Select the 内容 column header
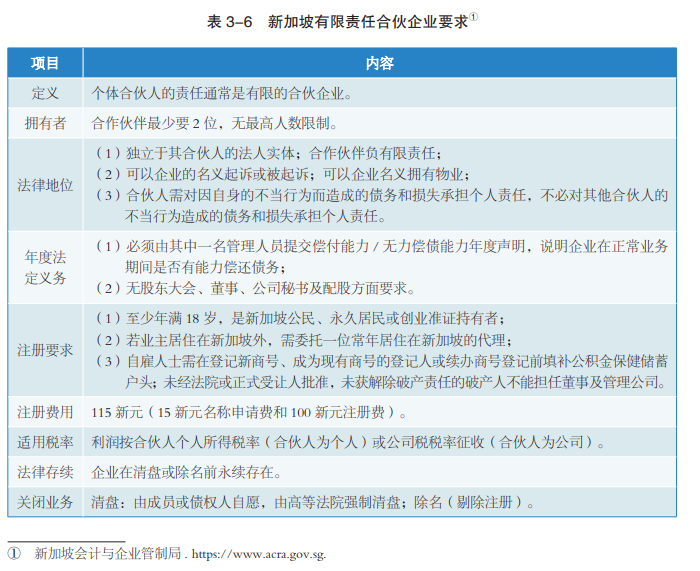 [x=379, y=64]
